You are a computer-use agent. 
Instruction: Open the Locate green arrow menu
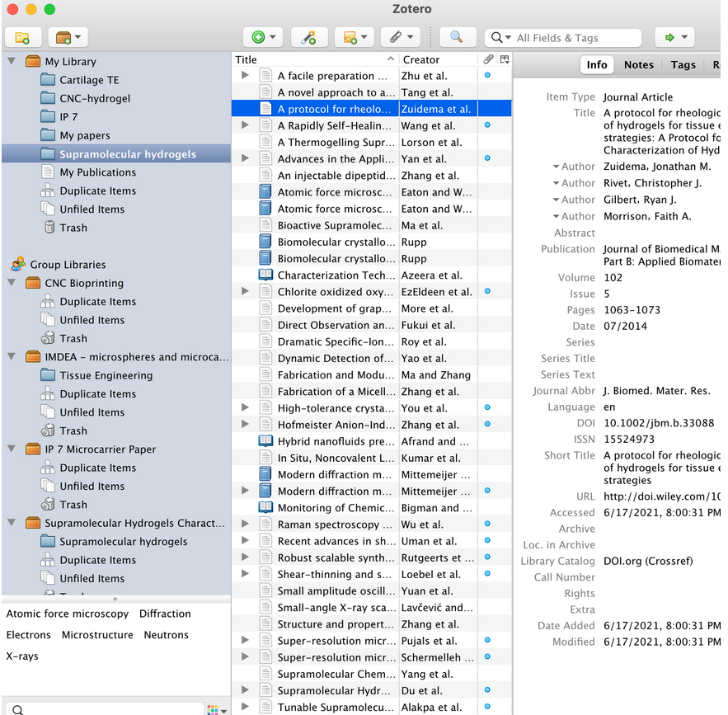[x=675, y=38]
